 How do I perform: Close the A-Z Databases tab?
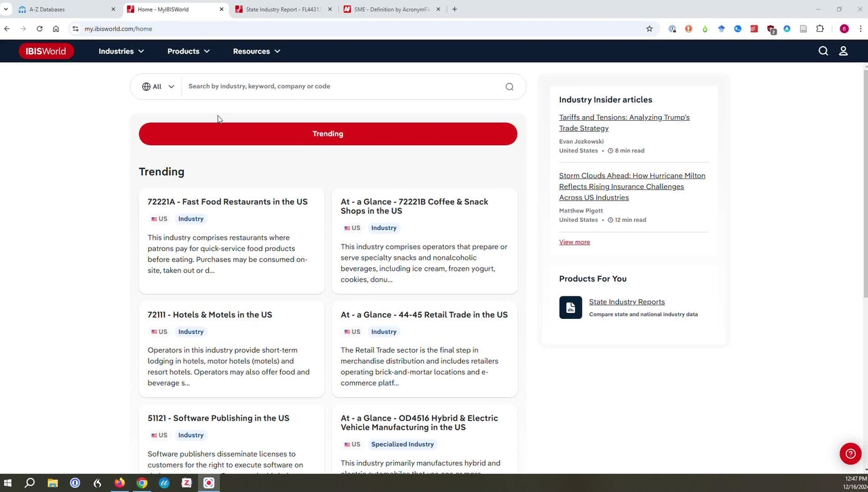pos(113,10)
